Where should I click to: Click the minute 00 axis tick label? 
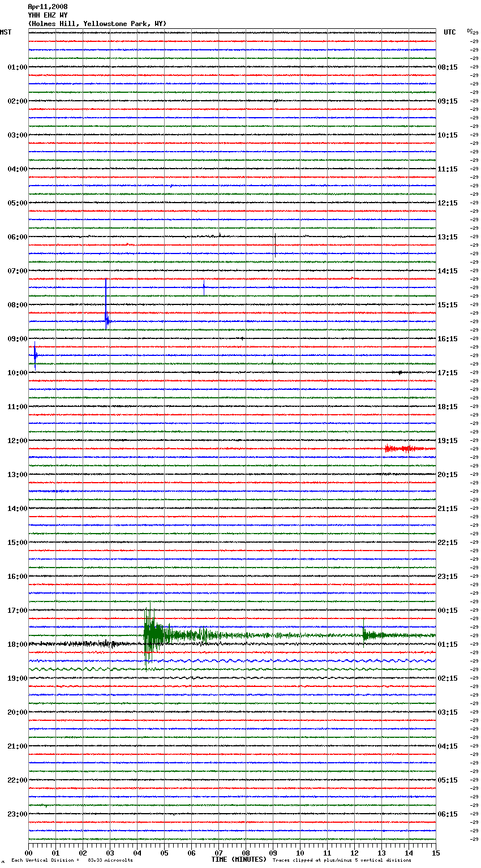28,853
